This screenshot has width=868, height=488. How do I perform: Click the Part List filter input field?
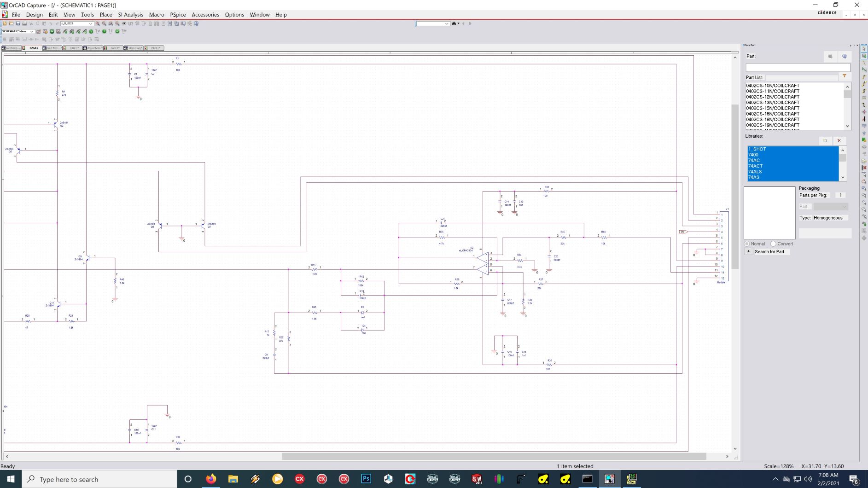(x=802, y=77)
